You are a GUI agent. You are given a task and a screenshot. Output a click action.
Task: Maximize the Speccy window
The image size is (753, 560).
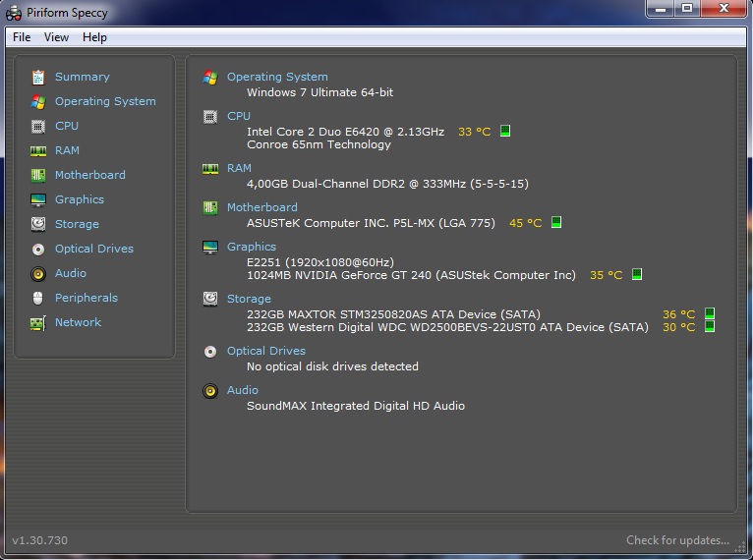tap(687, 8)
